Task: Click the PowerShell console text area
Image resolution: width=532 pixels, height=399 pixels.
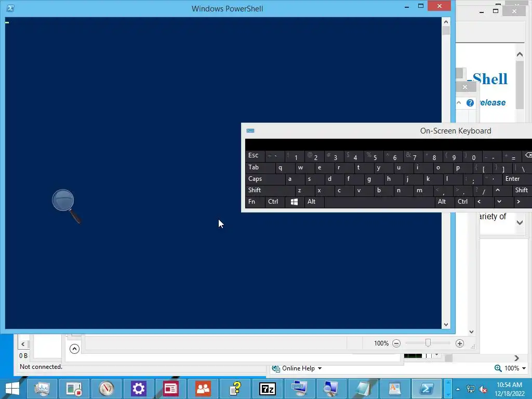Action: click(223, 173)
